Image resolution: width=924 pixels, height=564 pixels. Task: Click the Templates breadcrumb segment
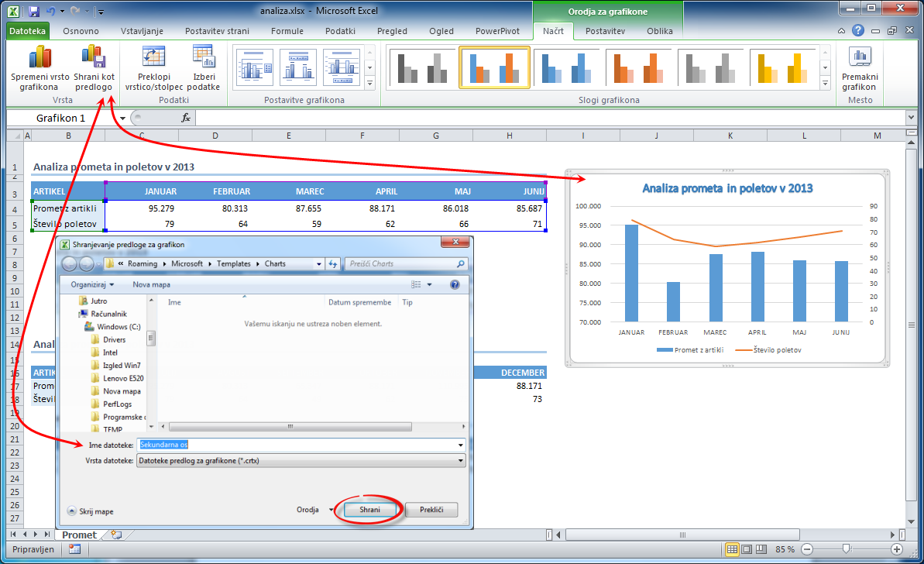pos(233,264)
